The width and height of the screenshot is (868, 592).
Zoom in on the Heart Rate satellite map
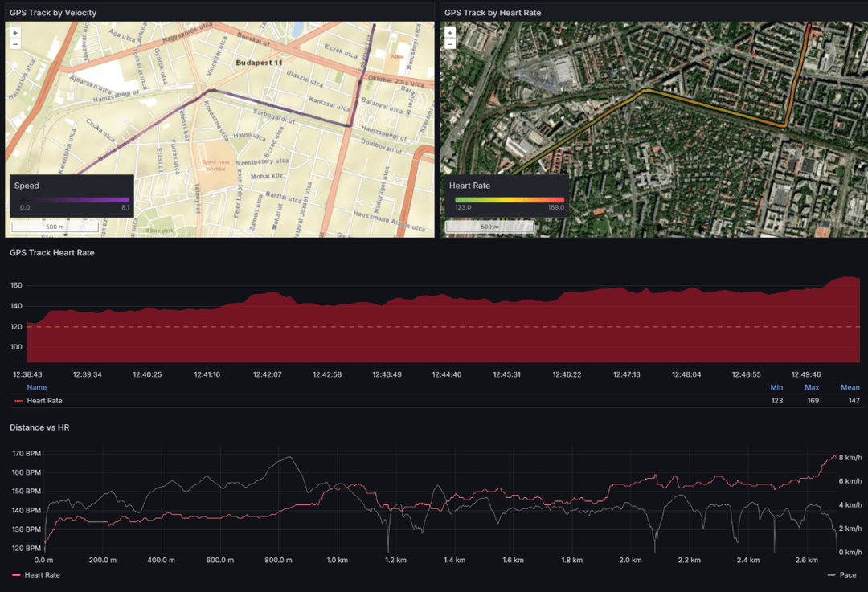coord(450,33)
